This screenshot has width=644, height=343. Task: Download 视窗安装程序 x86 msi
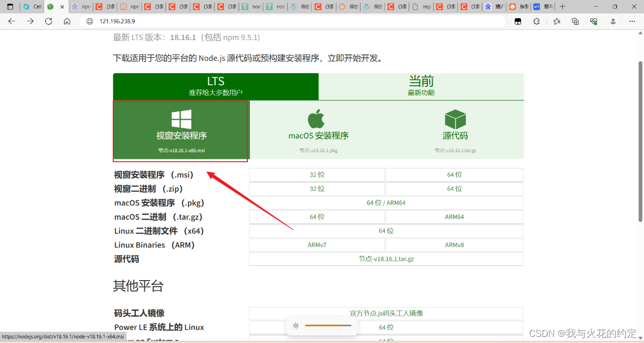coord(181,130)
